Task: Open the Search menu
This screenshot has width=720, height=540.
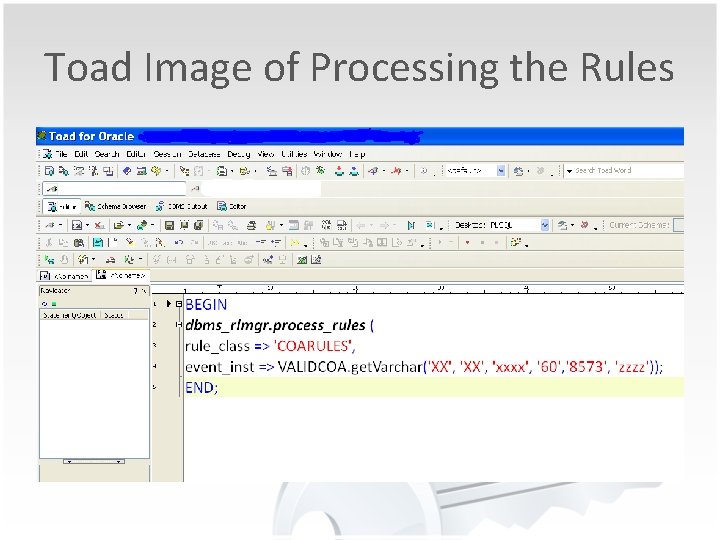Action: click(107, 154)
